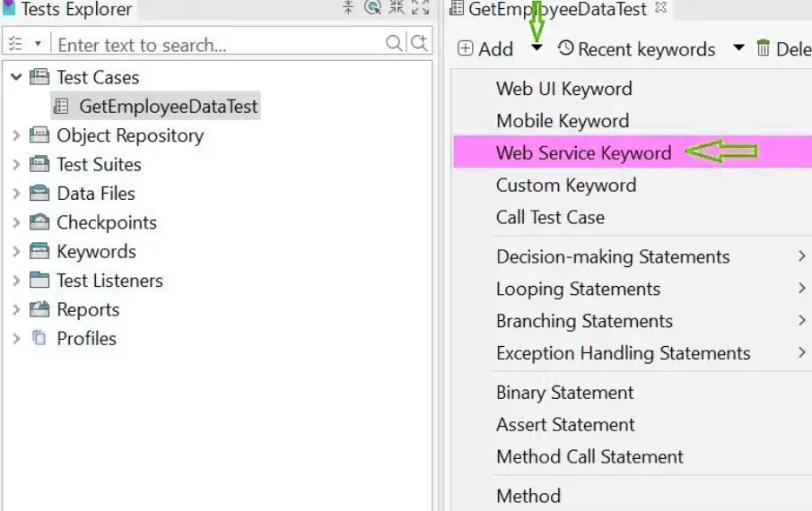
Task: Click the Object Repository folder icon
Action: [x=39, y=135]
